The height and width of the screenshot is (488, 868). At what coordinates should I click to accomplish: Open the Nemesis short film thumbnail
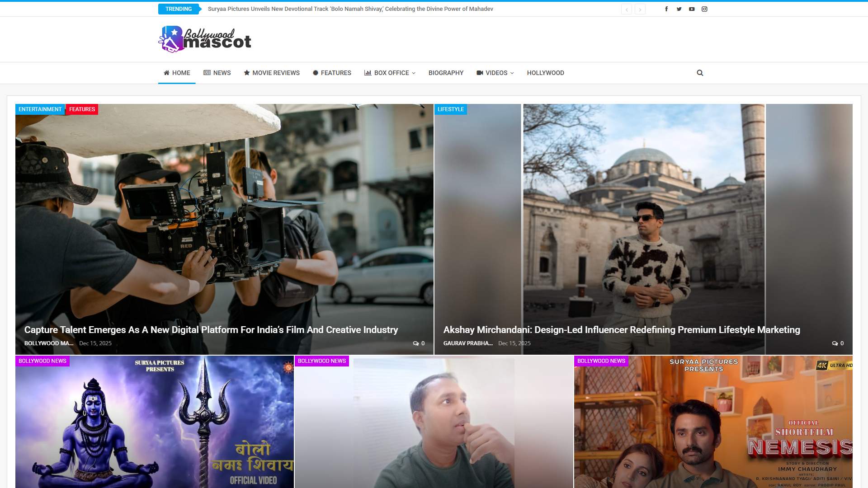pyautogui.click(x=713, y=425)
